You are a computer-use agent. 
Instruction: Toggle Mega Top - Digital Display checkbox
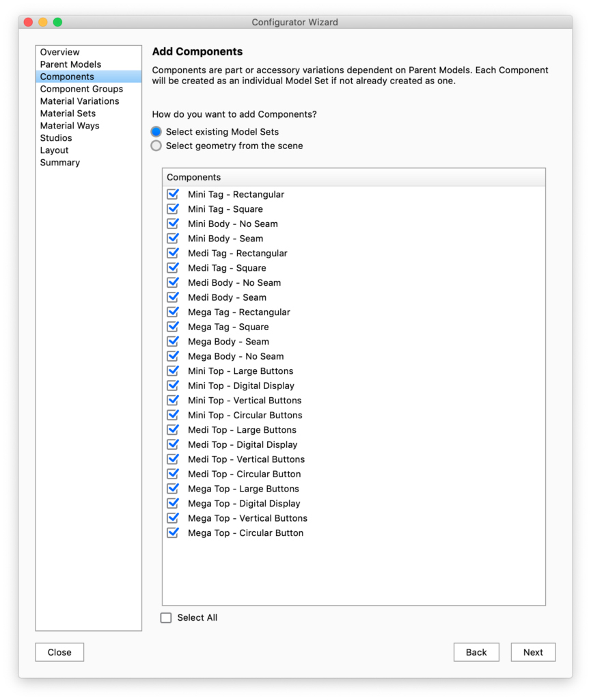(x=172, y=503)
